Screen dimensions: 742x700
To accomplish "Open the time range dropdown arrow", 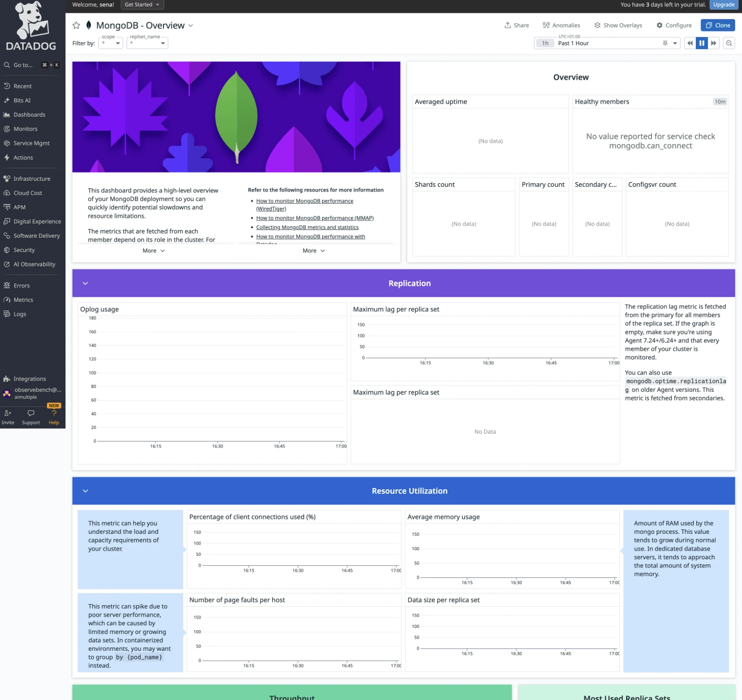I will click(x=675, y=43).
